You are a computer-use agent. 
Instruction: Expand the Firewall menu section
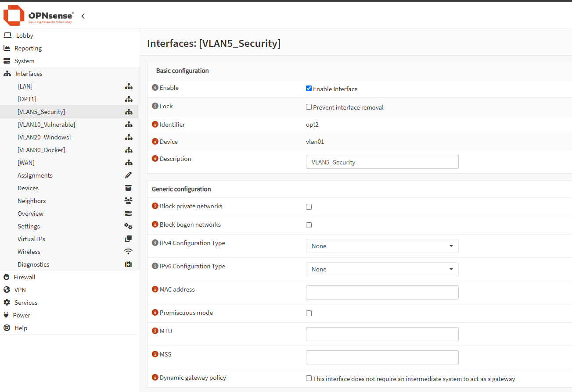(x=25, y=277)
